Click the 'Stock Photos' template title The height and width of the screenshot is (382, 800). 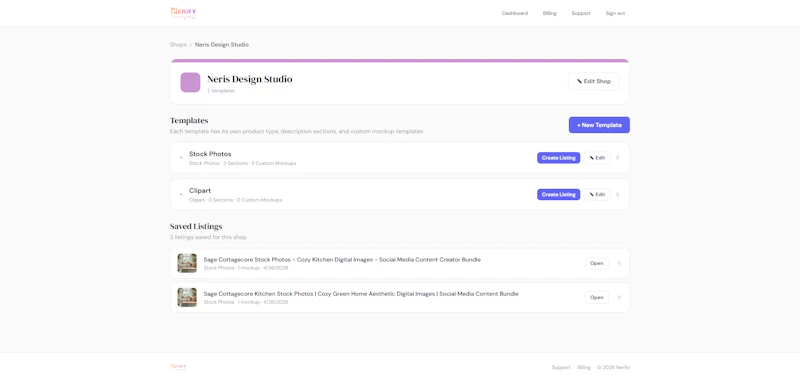[x=210, y=154]
